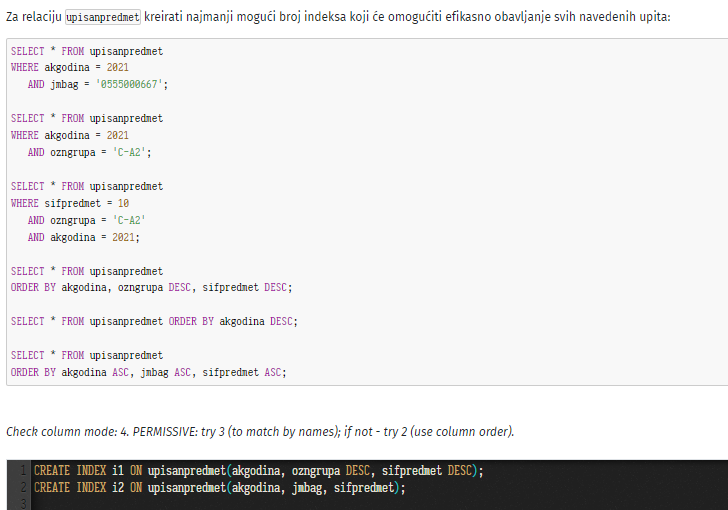Click the jmbag value '0555000667' in query

(x=129, y=85)
